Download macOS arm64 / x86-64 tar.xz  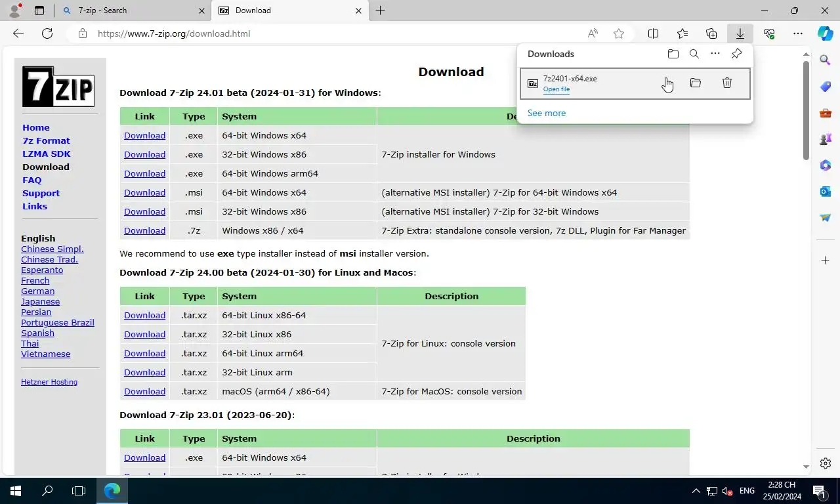(x=144, y=391)
